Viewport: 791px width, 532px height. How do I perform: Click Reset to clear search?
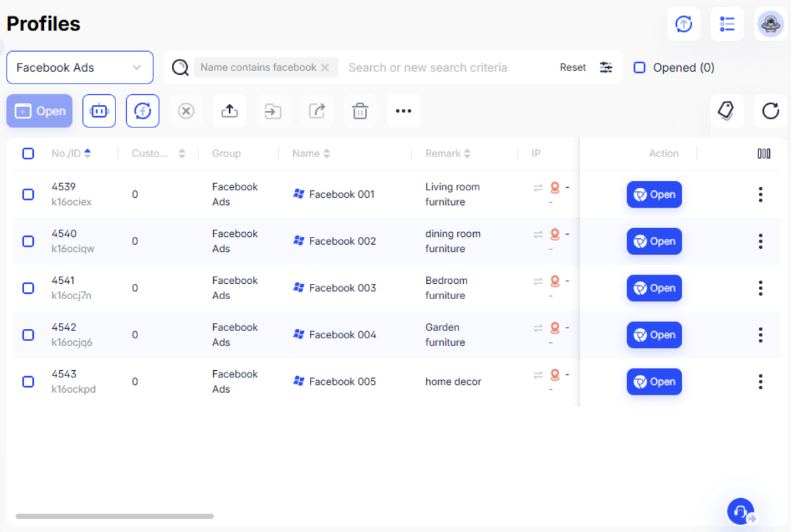pos(573,68)
